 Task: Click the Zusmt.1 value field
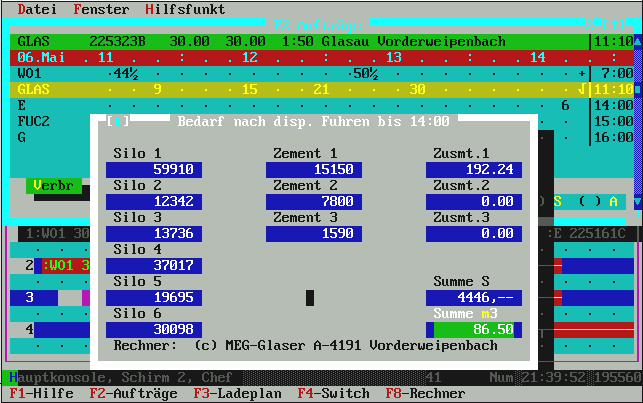coord(474,170)
